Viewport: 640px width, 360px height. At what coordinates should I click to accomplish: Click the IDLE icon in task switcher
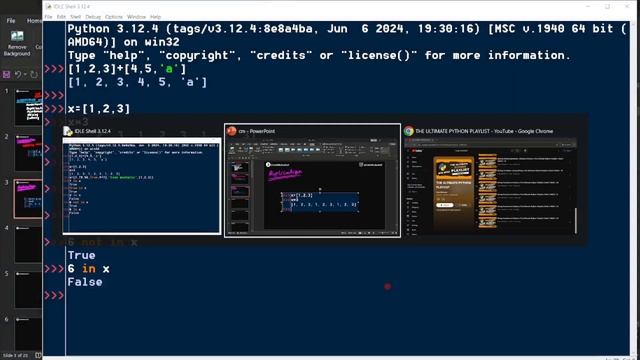tap(68, 131)
